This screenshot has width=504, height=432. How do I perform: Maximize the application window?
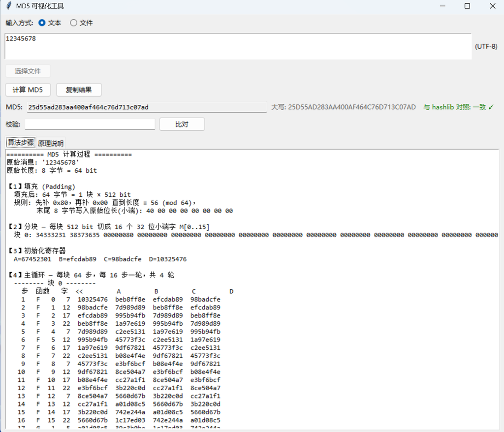coord(468,6)
